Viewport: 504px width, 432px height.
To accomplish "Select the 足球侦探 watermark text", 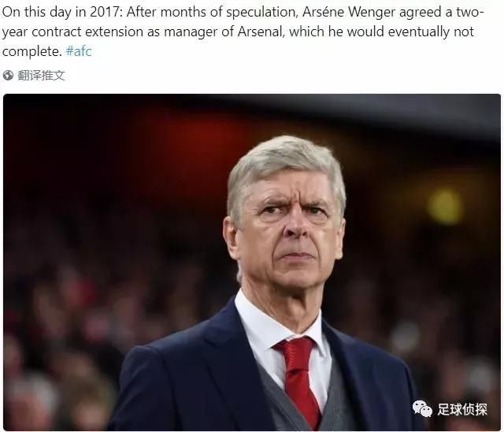I will pos(462,409).
